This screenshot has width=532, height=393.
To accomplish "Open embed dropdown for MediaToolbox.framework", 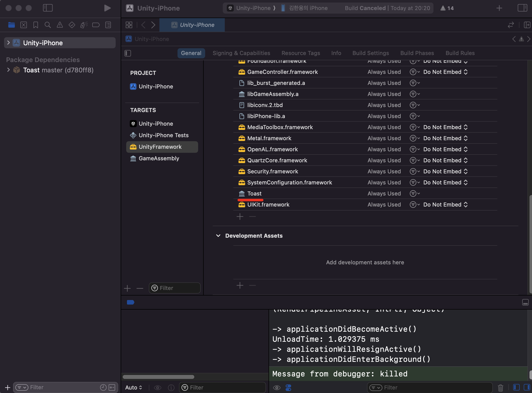I will 446,127.
